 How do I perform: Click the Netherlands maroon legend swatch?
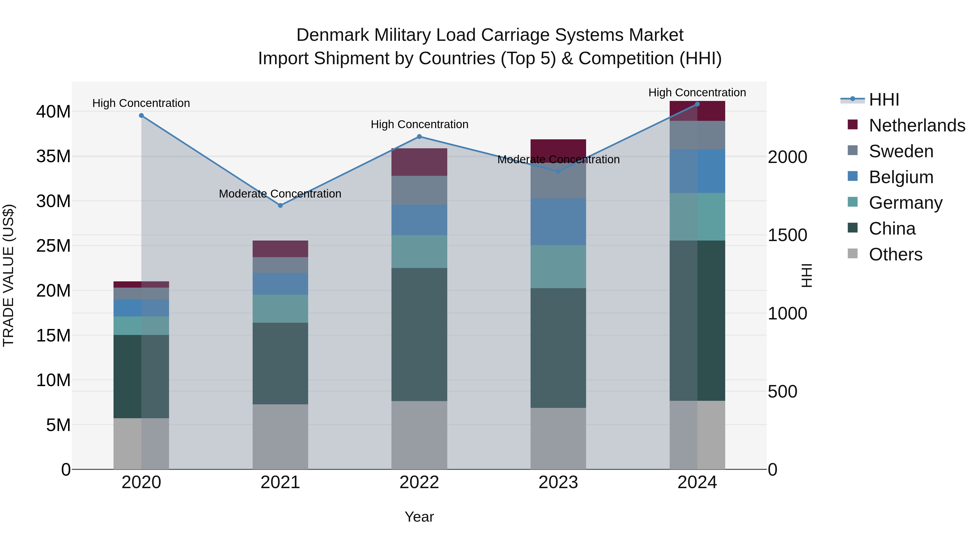pos(853,125)
